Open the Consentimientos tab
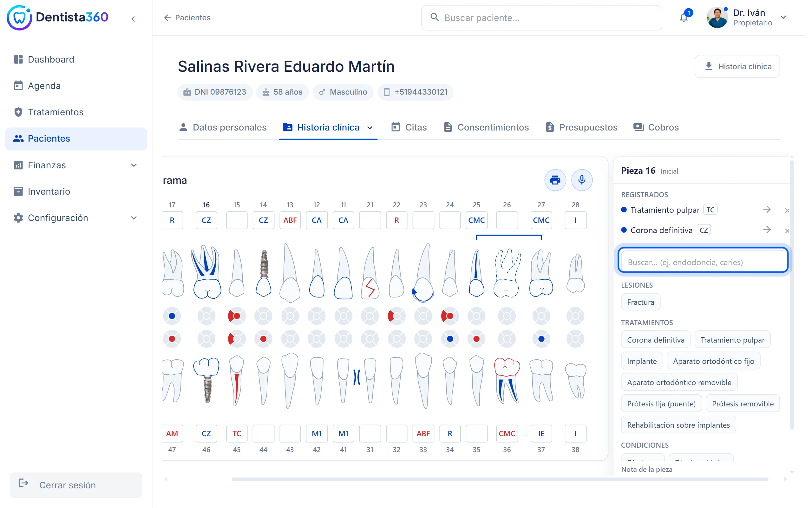The width and height of the screenshot is (812, 508). tap(486, 127)
